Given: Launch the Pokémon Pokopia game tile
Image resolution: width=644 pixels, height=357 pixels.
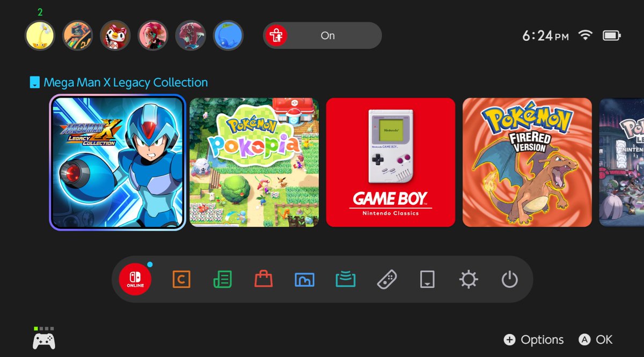Looking at the screenshot, I should 254,162.
